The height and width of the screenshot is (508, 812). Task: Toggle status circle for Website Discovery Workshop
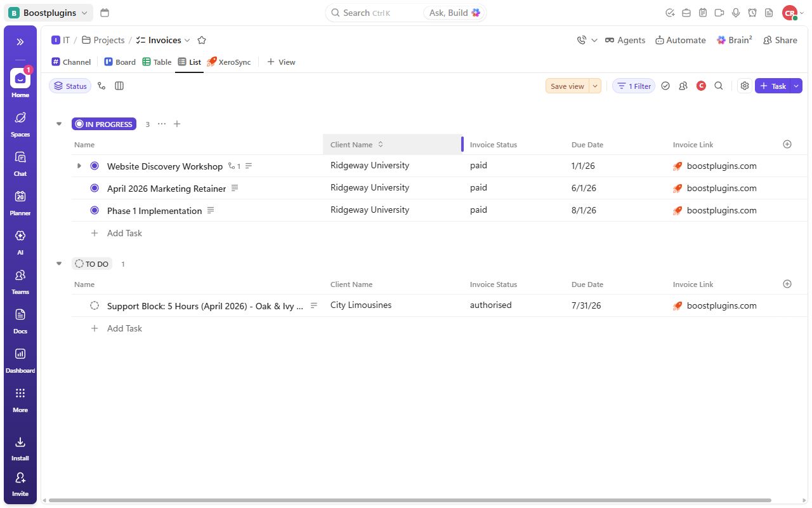(x=95, y=166)
